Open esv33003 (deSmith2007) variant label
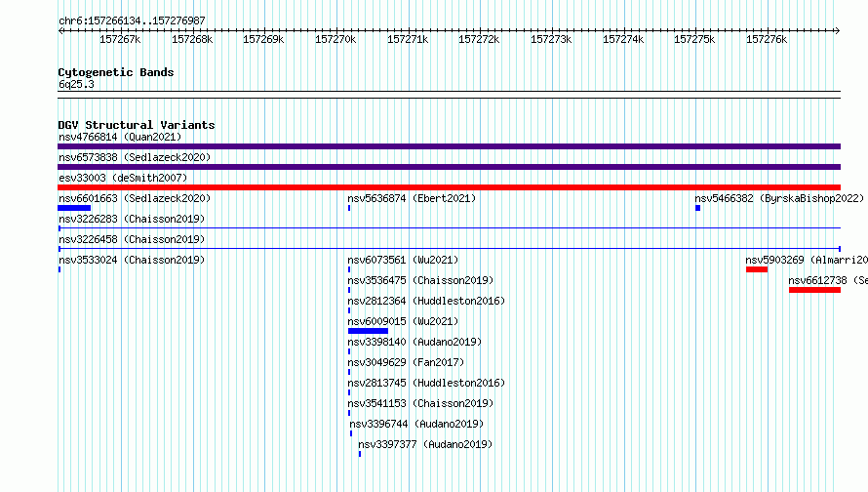The height and width of the screenshot is (492, 868). click(123, 178)
